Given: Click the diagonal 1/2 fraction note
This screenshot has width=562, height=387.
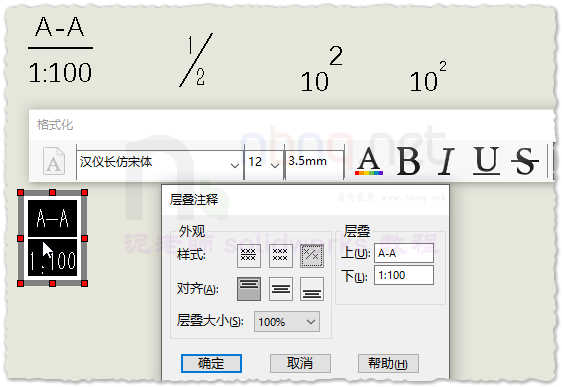Looking at the screenshot, I should click(196, 60).
